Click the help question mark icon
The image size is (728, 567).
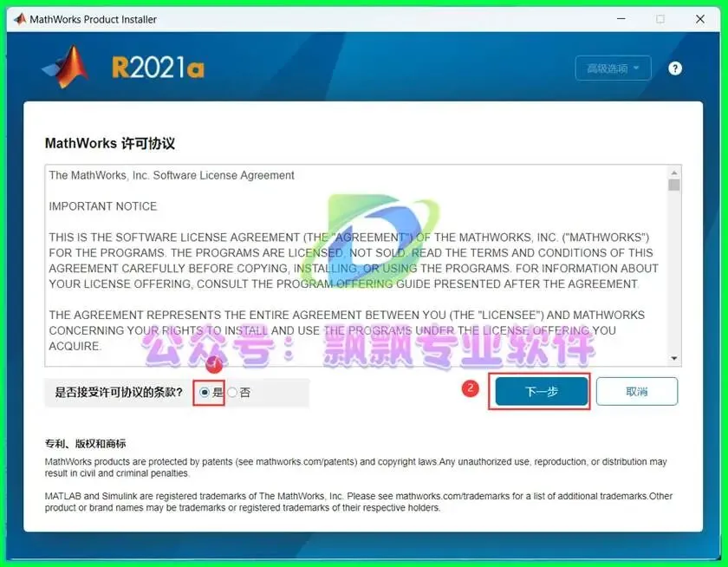click(675, 68)
